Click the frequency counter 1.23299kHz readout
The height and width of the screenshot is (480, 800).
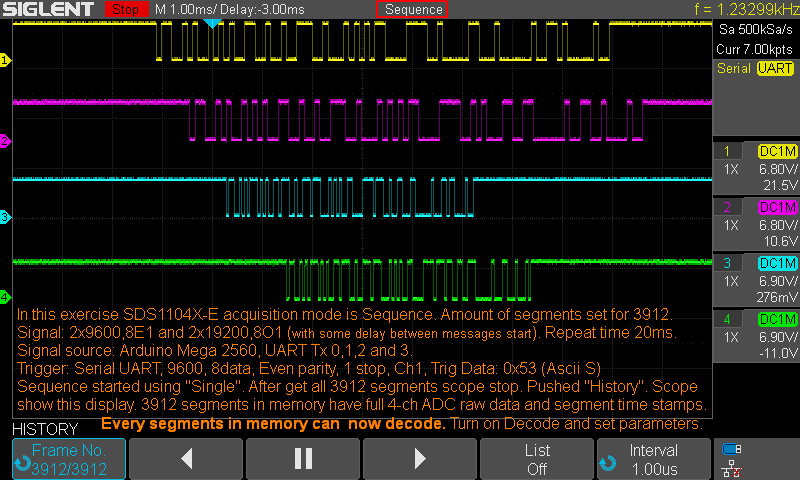coord(747,9)
